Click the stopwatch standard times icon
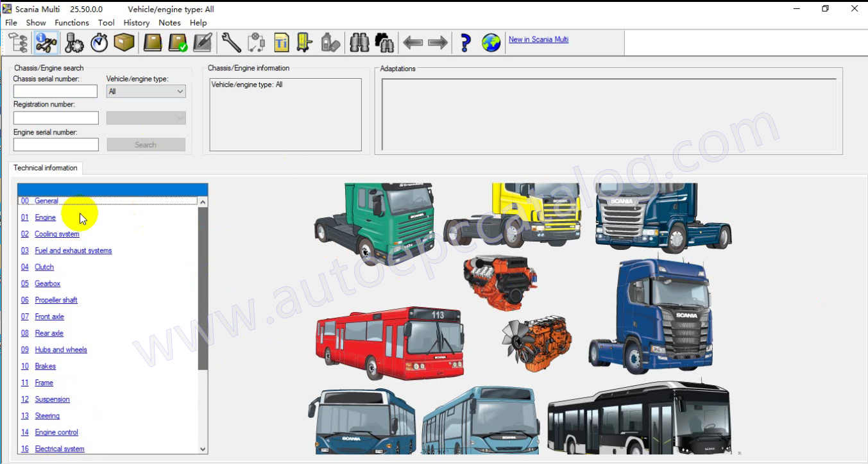 click(x=99, y=43)
